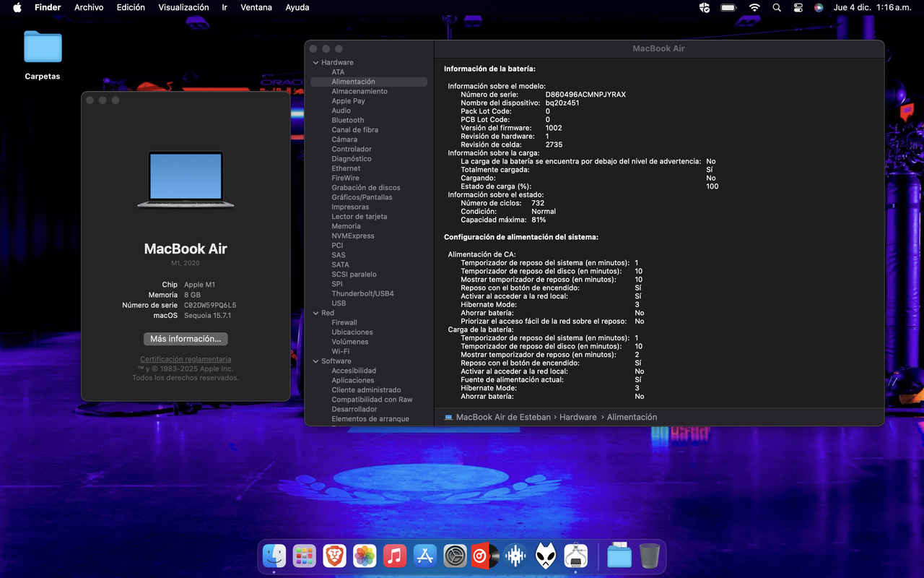Open System Settings from the Dock
This screenshot has height=578, width=924.
pyautogui.click(x=455, y=556)
